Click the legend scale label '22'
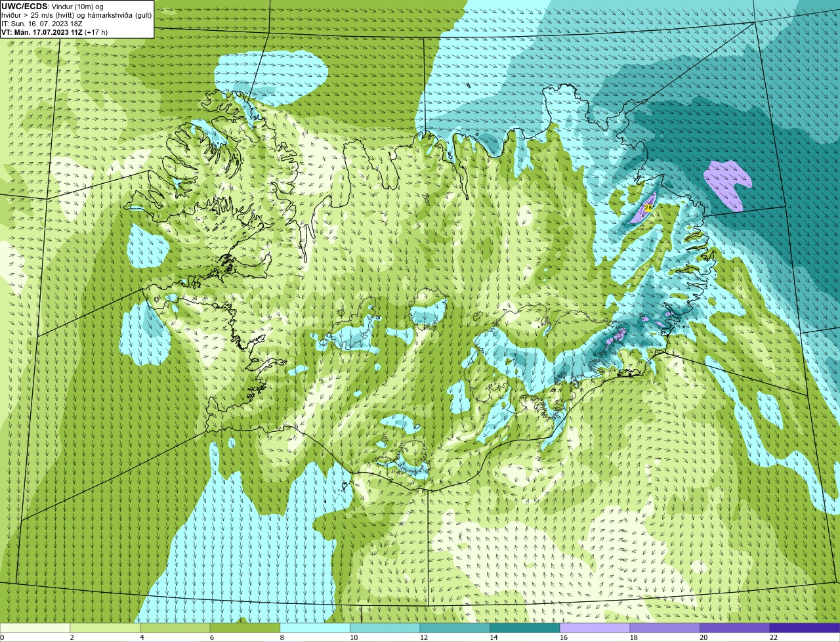Image resolution: width=840 pixels, height=642 pixels. (774, 637)
